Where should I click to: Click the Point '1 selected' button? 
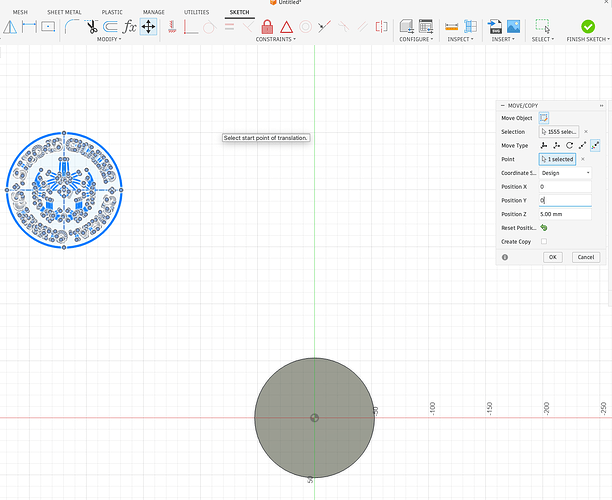[x=557, y=159]
